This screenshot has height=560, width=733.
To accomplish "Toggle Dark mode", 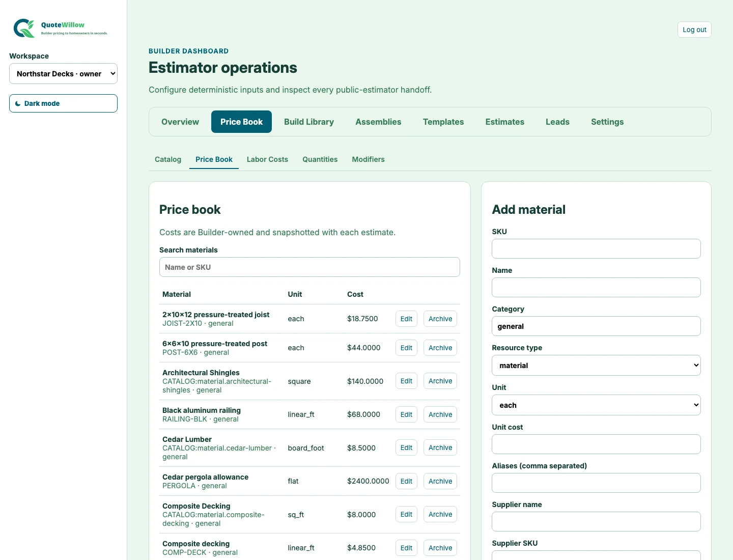I will tap(63, 103).
